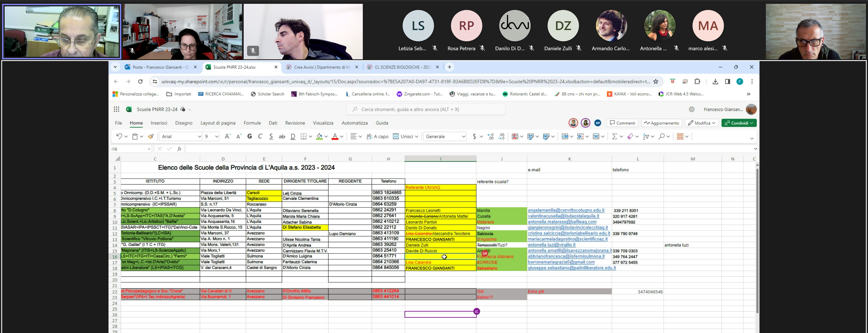Click the Unisci merge cells icon

pyautogui.click(x=396, y=136)
